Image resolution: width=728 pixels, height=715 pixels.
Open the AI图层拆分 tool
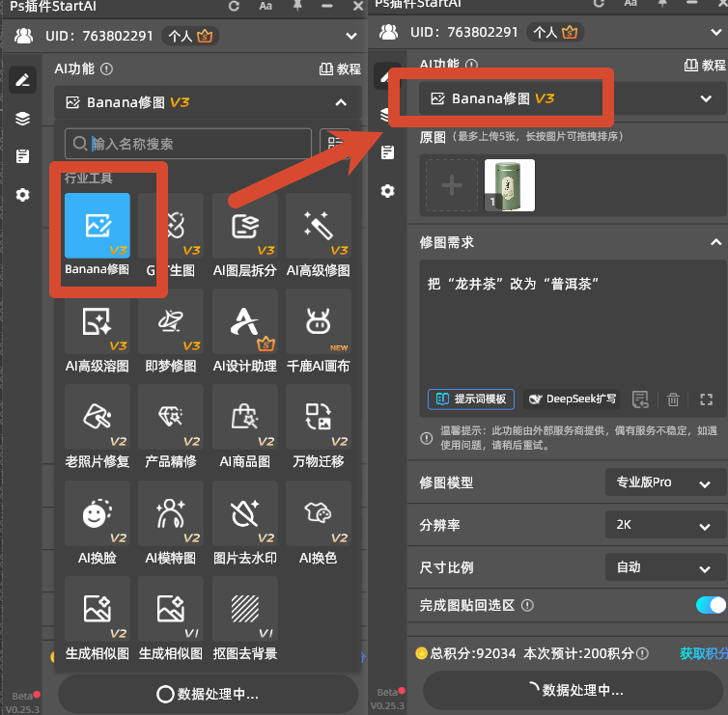(x=244, y=226)
